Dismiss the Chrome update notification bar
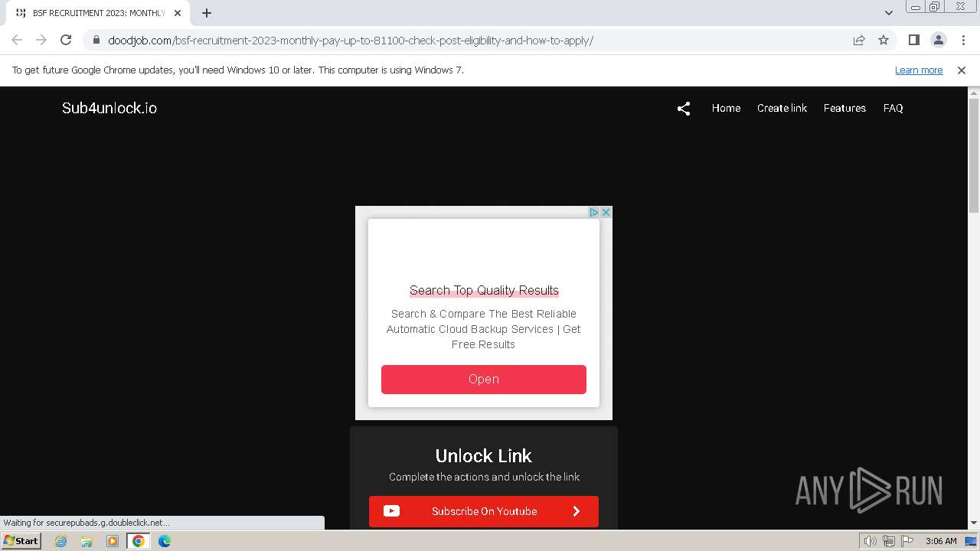 [962, 70]
